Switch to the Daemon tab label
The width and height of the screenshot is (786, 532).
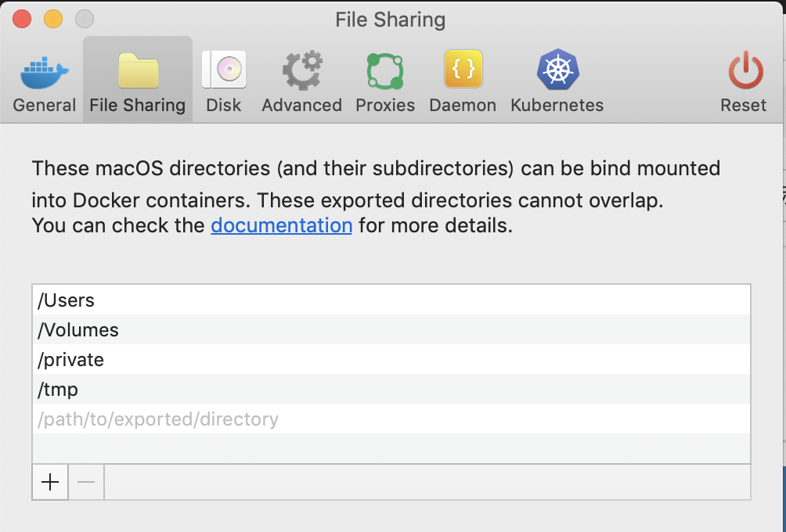[x=463, y=106]
